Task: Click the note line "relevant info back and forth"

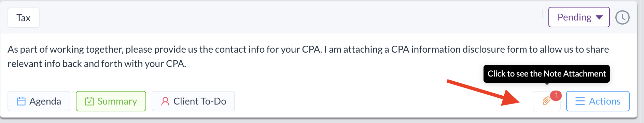Action: (97, 64)
